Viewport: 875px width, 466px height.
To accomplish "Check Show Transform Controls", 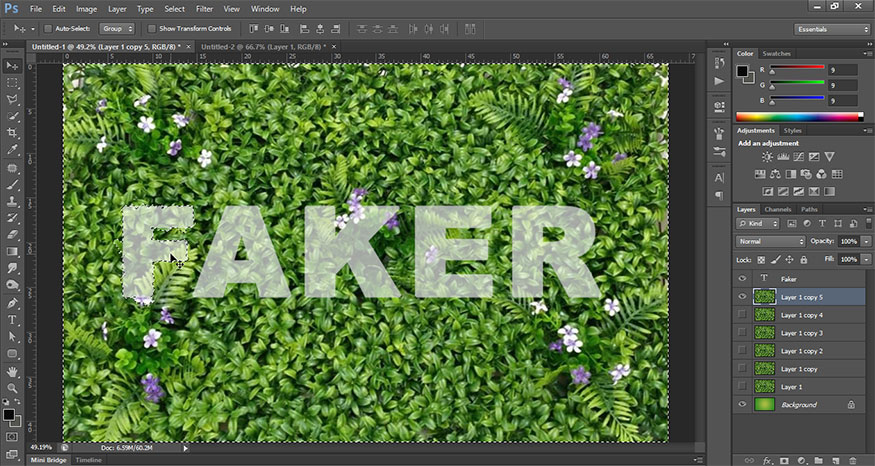I will (x=152, y=29).
